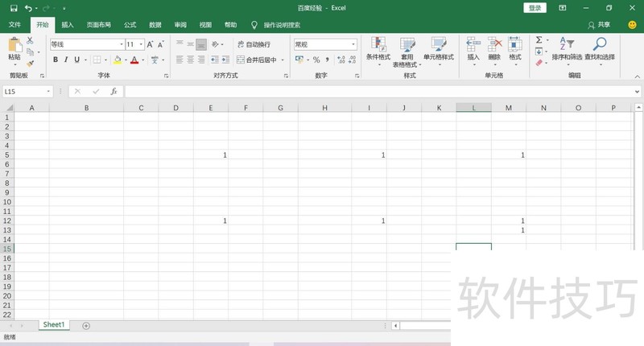The width and height of the screenshot is (644, 346).
Task: Expand the number format (常规) dropdown
Action: 353,44
